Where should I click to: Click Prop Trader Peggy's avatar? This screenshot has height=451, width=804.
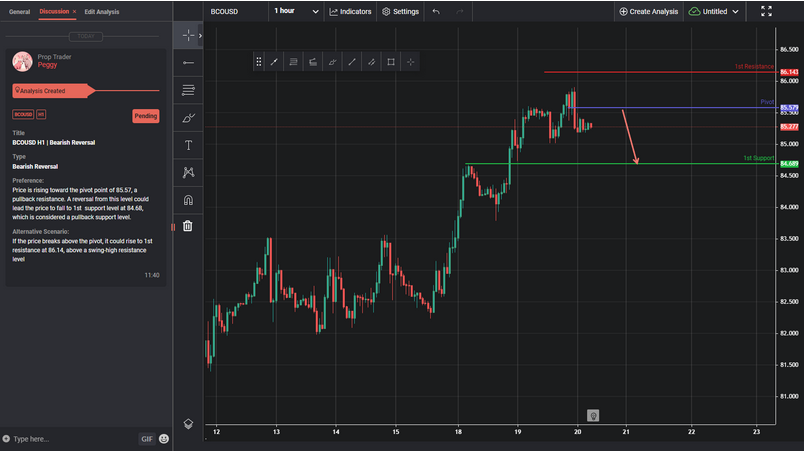22,62
